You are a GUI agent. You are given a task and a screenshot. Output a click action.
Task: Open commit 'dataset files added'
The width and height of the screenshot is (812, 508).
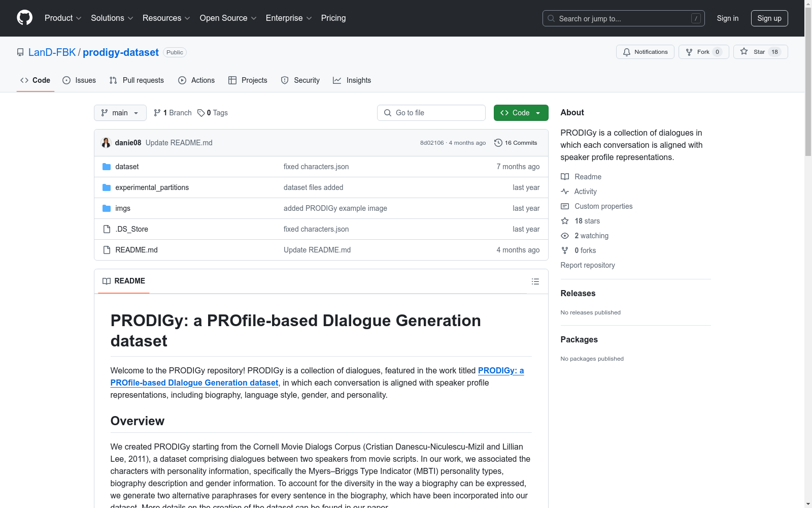313,187
